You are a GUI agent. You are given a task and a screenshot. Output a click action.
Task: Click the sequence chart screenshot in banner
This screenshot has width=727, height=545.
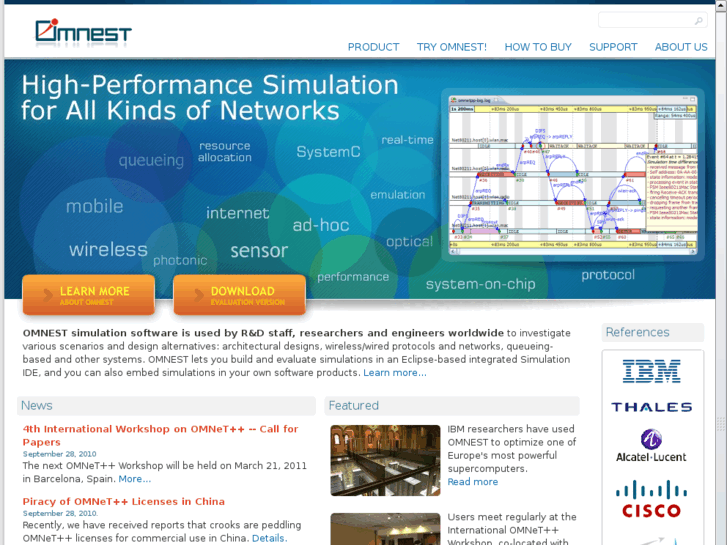[x=573, y=174]
